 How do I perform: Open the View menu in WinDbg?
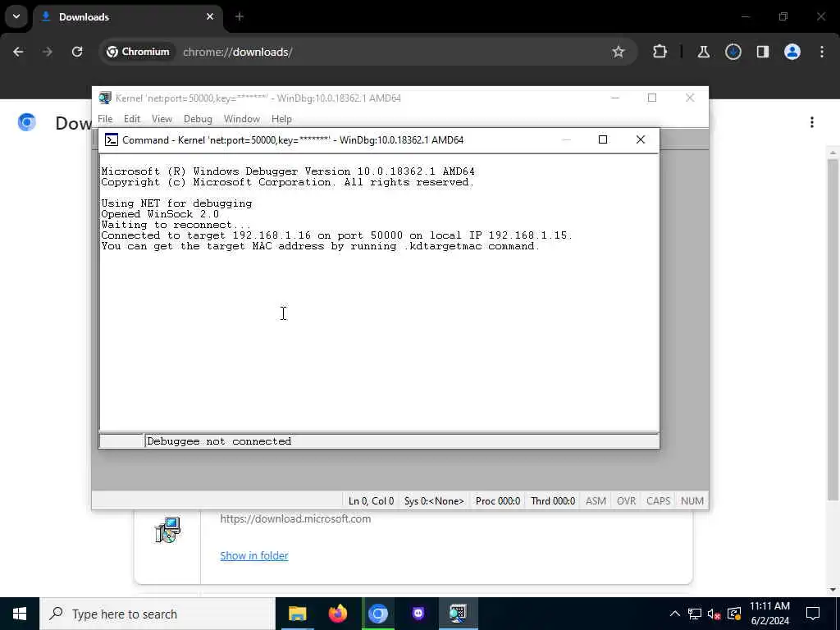point(162,119)
